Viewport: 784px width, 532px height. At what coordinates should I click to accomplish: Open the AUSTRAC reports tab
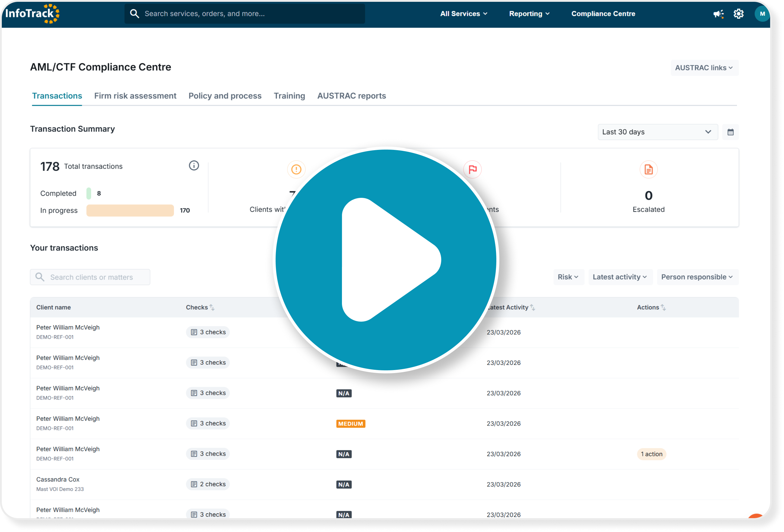tap(351, 96)
